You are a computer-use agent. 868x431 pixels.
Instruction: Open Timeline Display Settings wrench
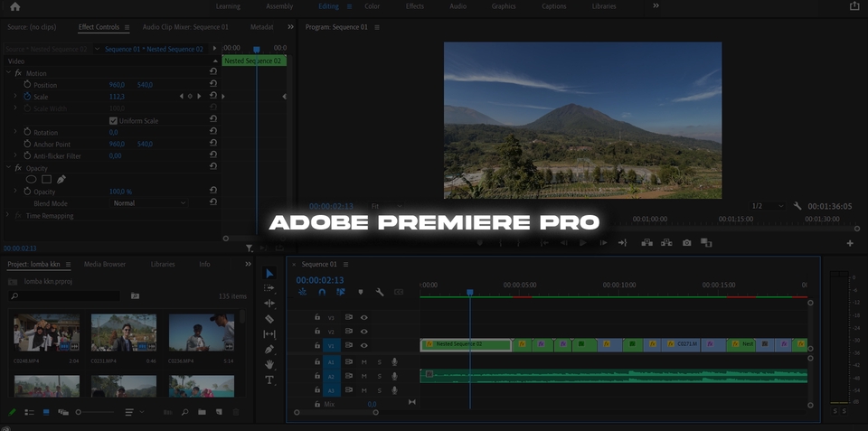(x=380, y=292)
